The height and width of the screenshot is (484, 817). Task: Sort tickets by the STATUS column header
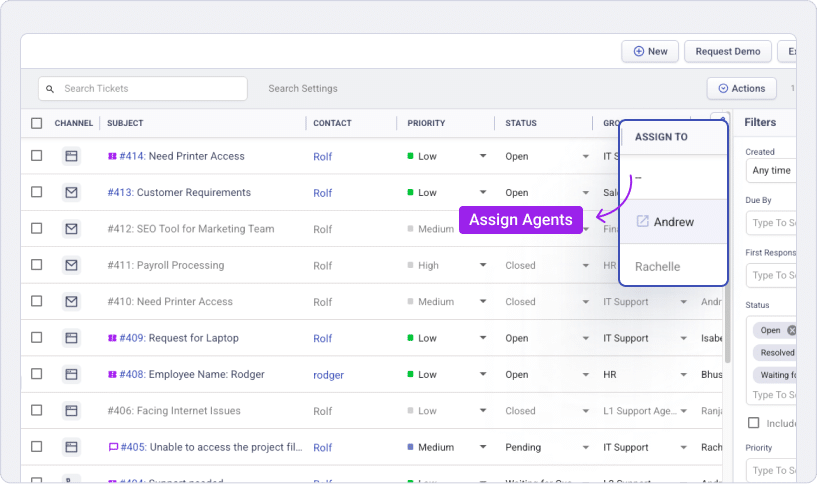point(521,123)
